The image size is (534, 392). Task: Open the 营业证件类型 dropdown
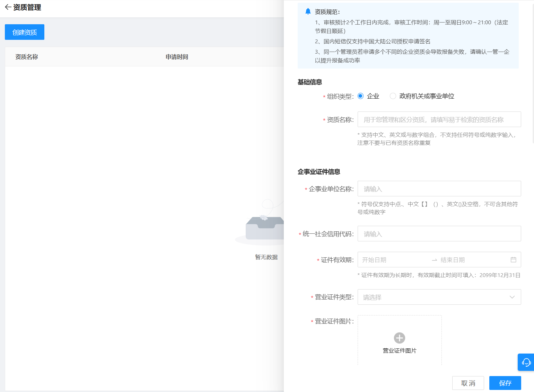(439, 297)
